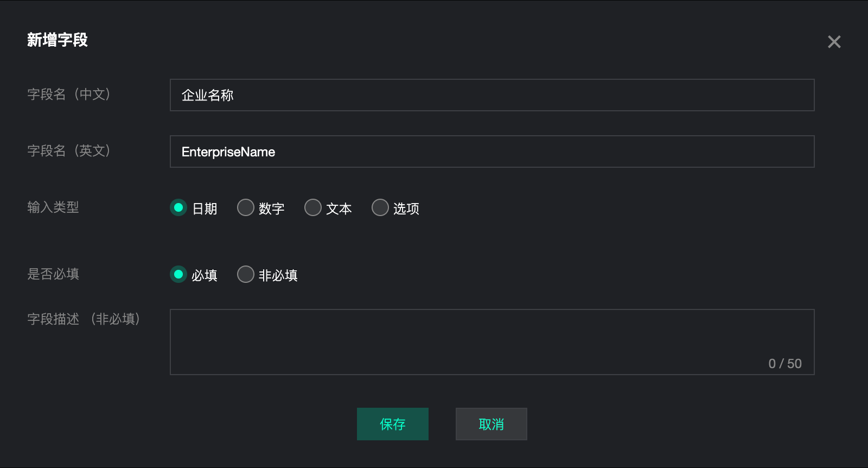868x468 pixels.
Task: Switch the field to 非必填
Action: [x=246, y=274]
